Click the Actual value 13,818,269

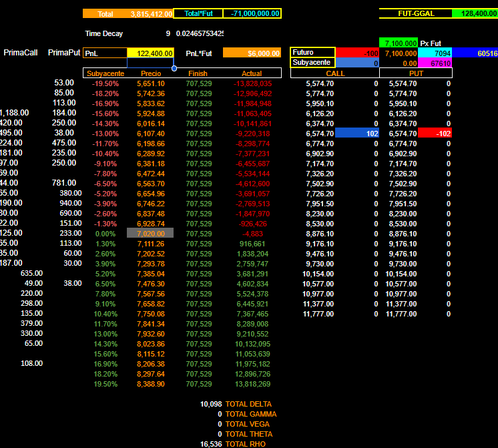click(252, 384)
